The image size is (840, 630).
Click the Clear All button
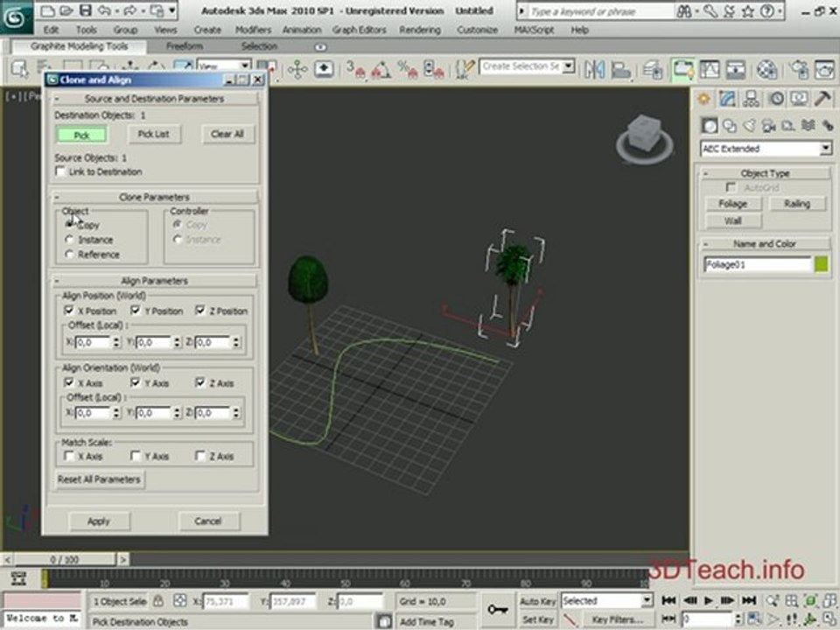point(227,134)
